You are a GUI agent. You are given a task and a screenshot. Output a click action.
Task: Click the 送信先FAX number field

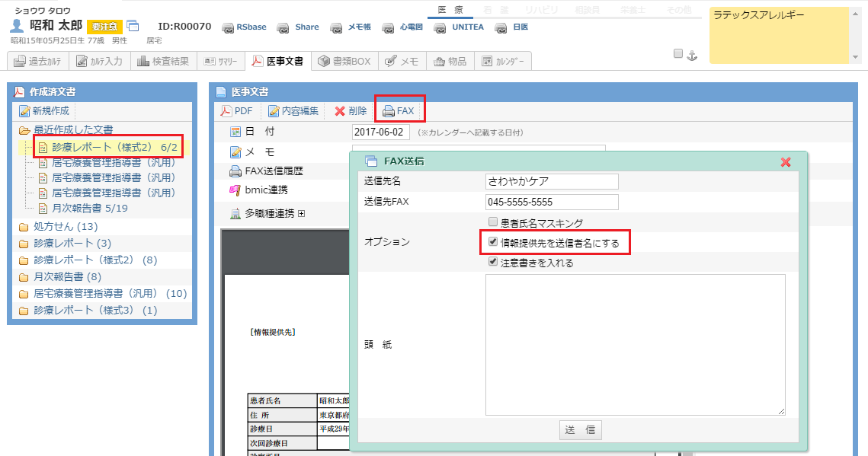point(552,202)
